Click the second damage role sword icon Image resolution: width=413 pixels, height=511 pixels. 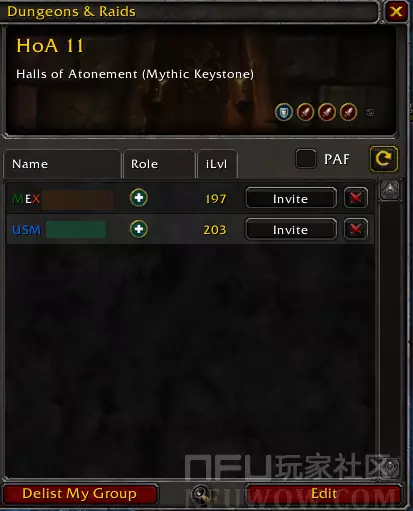point(327,112)
